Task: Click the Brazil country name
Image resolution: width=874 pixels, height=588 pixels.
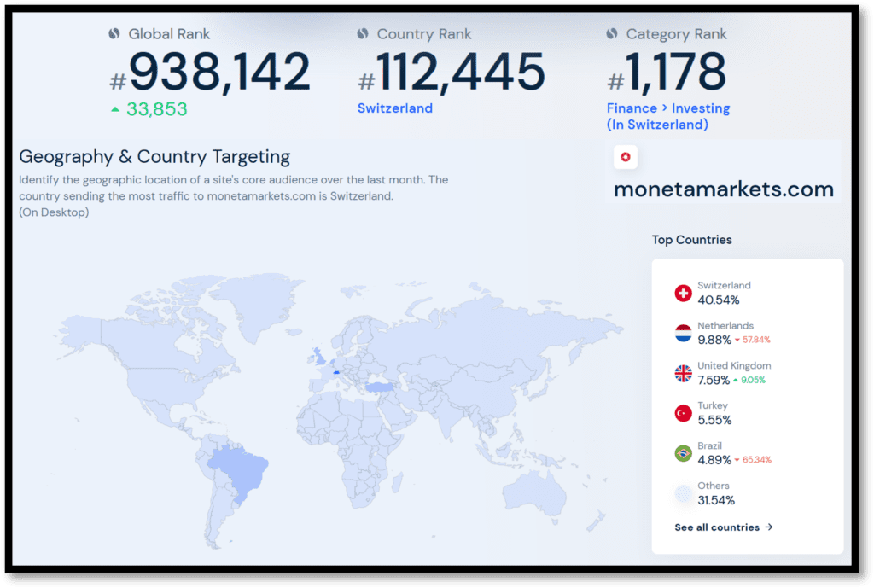Action: point(709,445)
